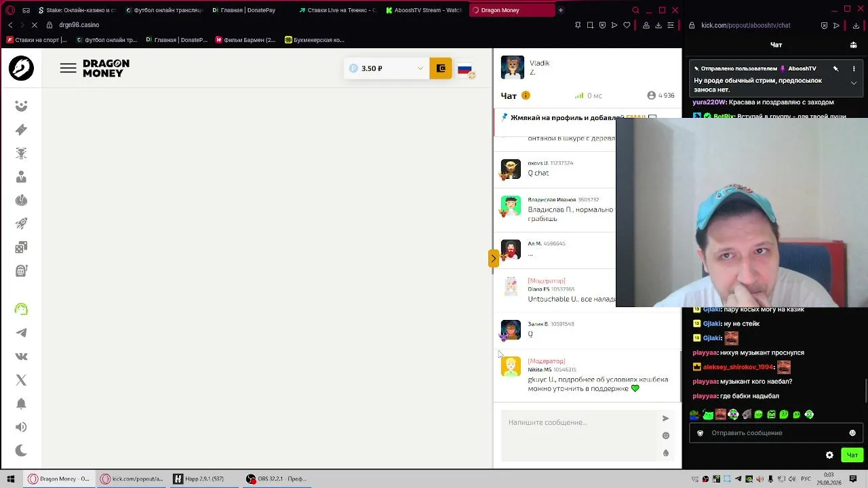
Task: Open the orange wallet deposit button
Action: point(441,68)
